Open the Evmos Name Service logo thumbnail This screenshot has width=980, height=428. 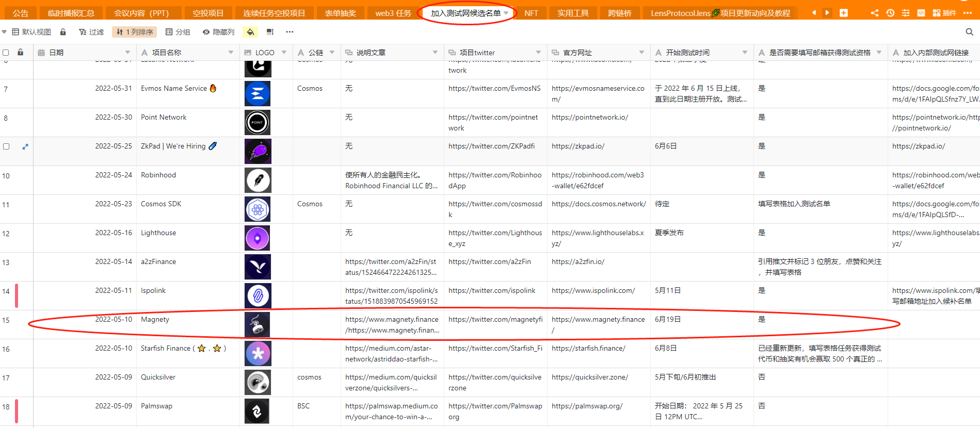coord(258,94)
